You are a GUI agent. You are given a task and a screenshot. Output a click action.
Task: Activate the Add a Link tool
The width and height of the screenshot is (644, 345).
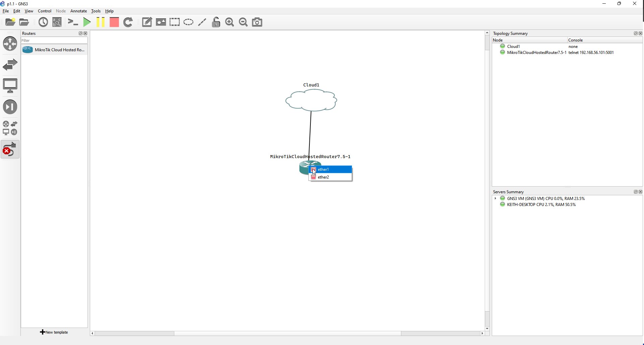(x=10, y=149)
